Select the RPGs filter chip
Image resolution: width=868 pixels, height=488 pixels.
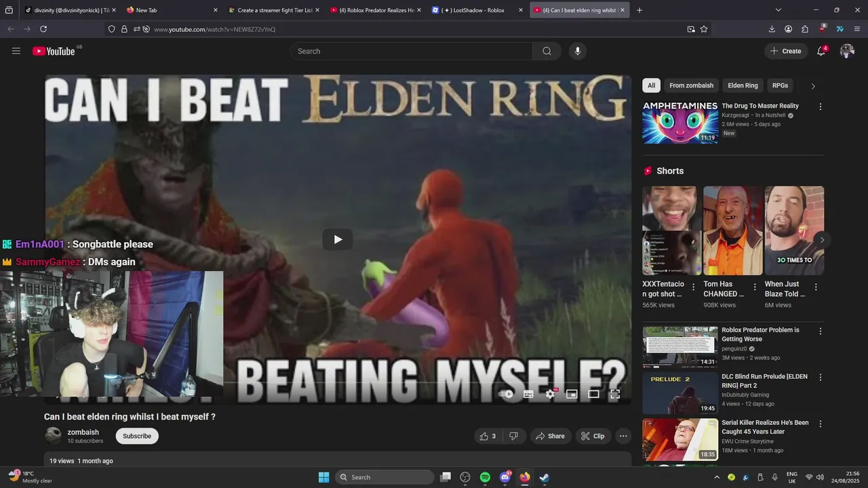point(780,85)
